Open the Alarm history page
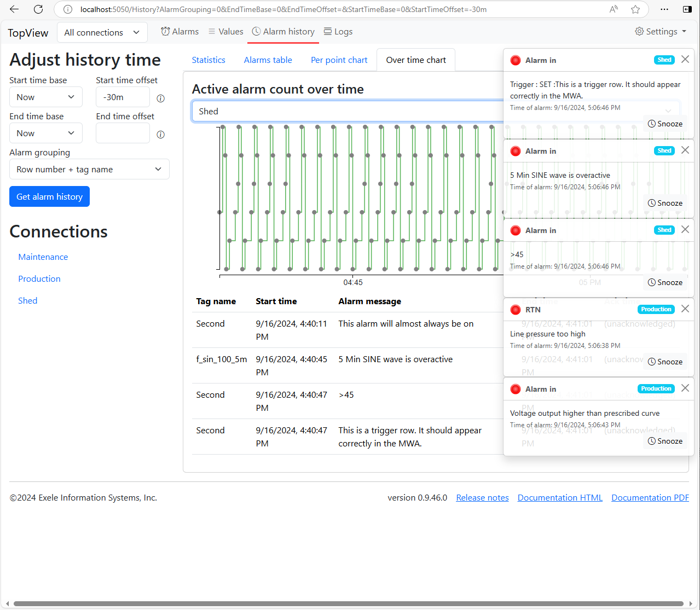Image resolution: width=700 pixels, height=610 pixels. coord(283,32)
